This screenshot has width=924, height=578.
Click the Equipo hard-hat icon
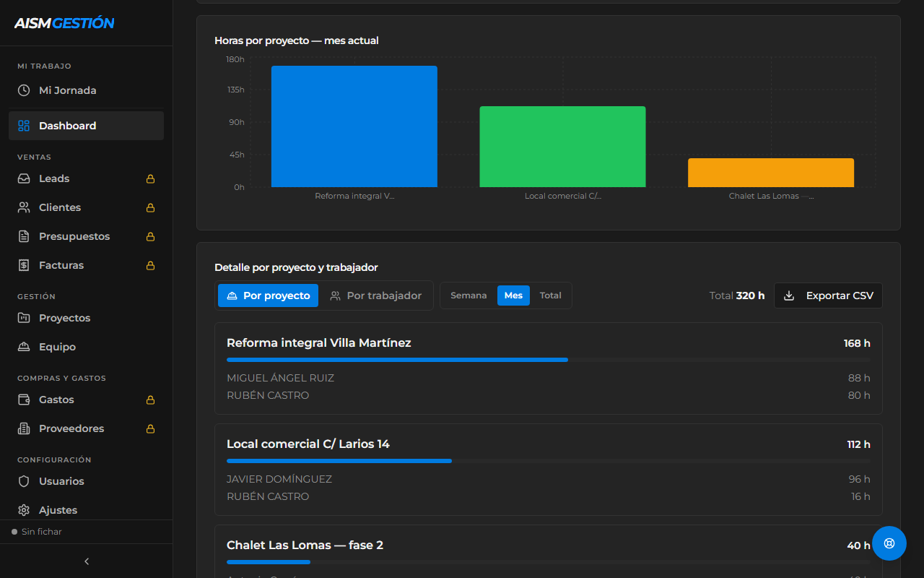(24, 347)
